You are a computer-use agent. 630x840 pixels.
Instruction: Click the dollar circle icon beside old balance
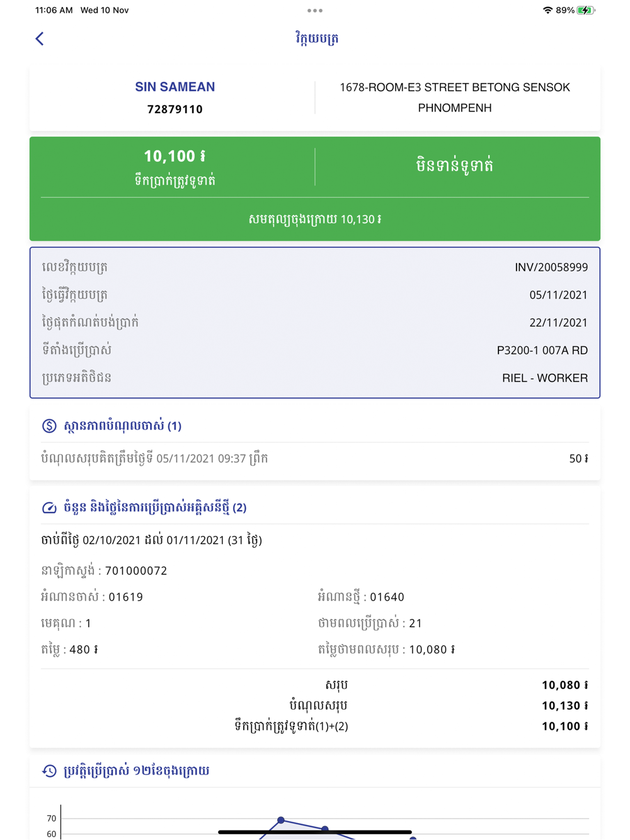tap(49, 426)
